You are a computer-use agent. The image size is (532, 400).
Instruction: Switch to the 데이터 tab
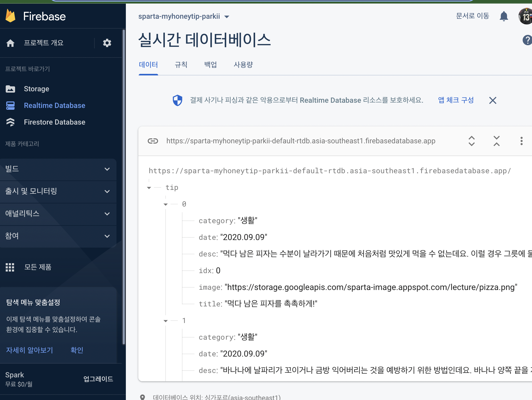click(148, 65)
